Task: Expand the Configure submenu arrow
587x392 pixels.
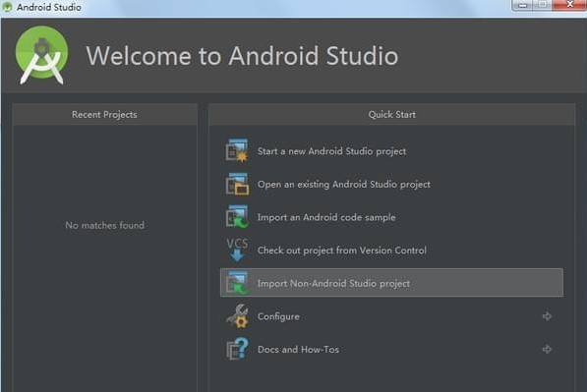Action: coord(547,316)
